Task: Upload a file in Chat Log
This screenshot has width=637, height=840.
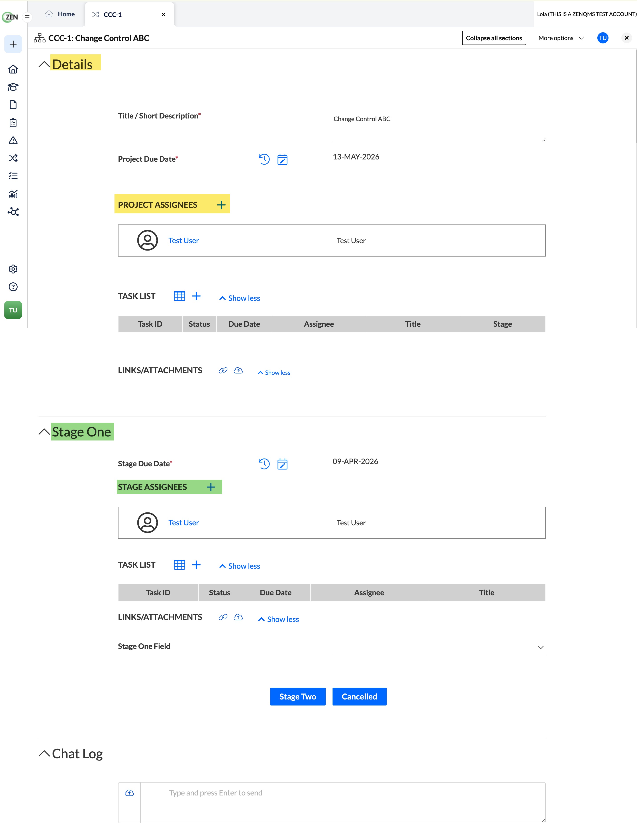Action: click(130, 793)
